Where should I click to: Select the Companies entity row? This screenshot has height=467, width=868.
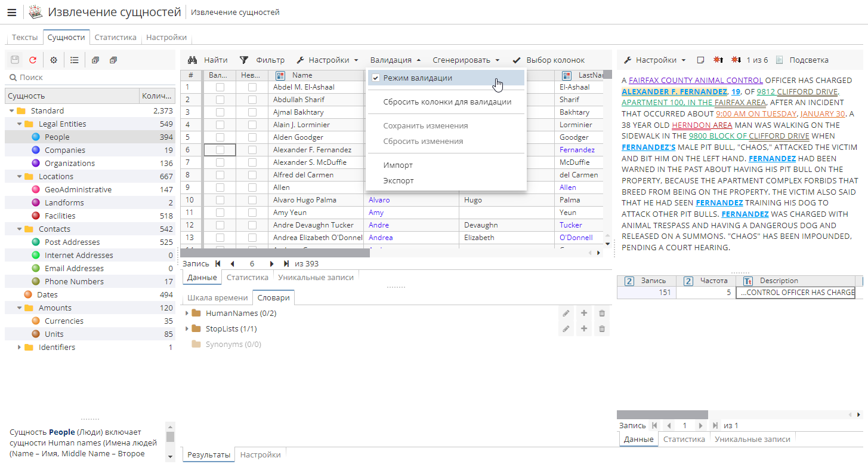[90, 150]
